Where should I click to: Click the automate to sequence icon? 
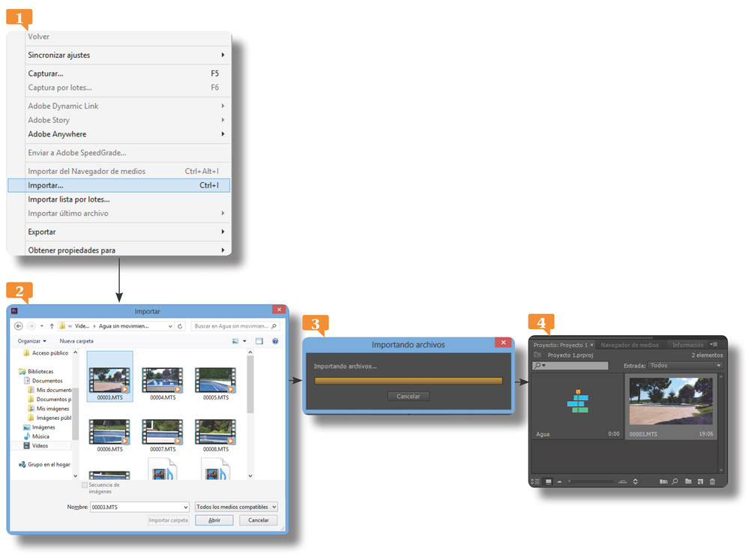tap(663, 481)
